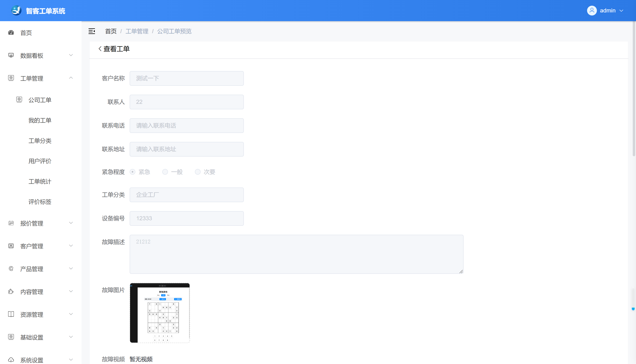Click the 客户管理 sidebar icon
Image resolution: width=636 pixels, height=364 pixels.
(11, 246)
